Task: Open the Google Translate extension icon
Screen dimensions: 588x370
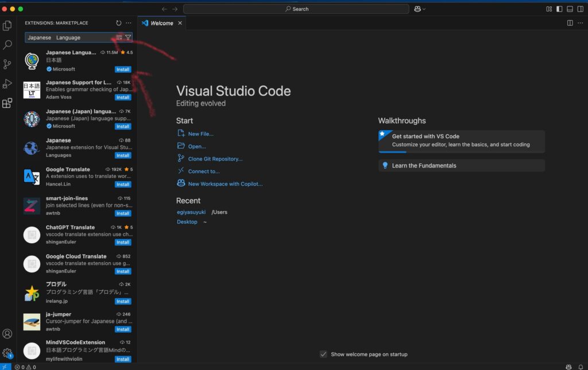Action: click(32, 177)
